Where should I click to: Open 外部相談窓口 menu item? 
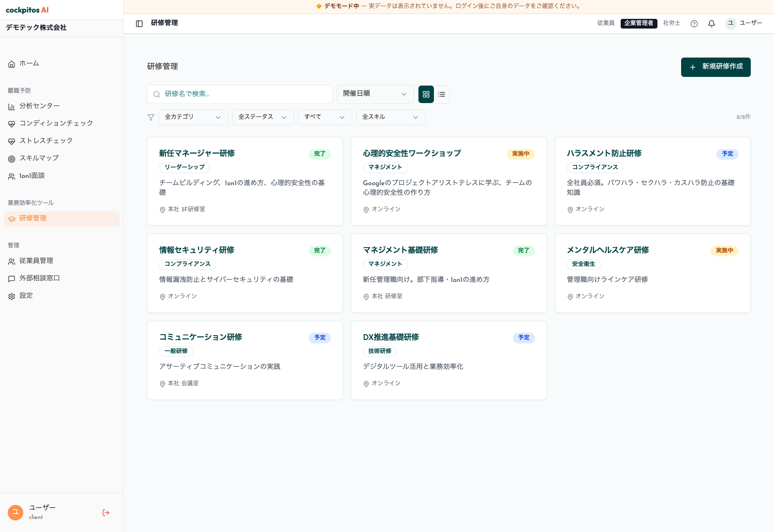(61, 279)
